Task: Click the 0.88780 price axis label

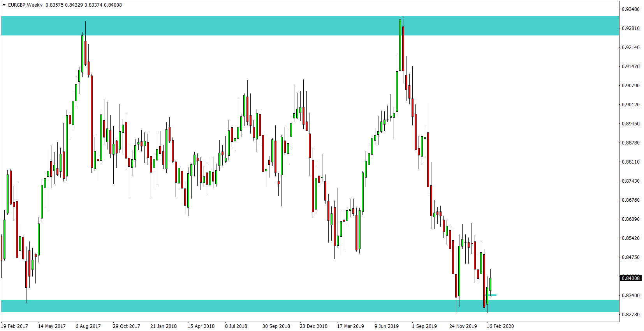Action: pos(630,143)
